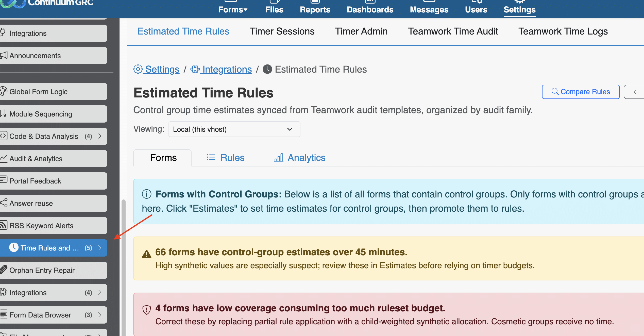Click the Global Form Logic palette icon
The width and height of the screenshot is (644, 336).
coord(4,91)
